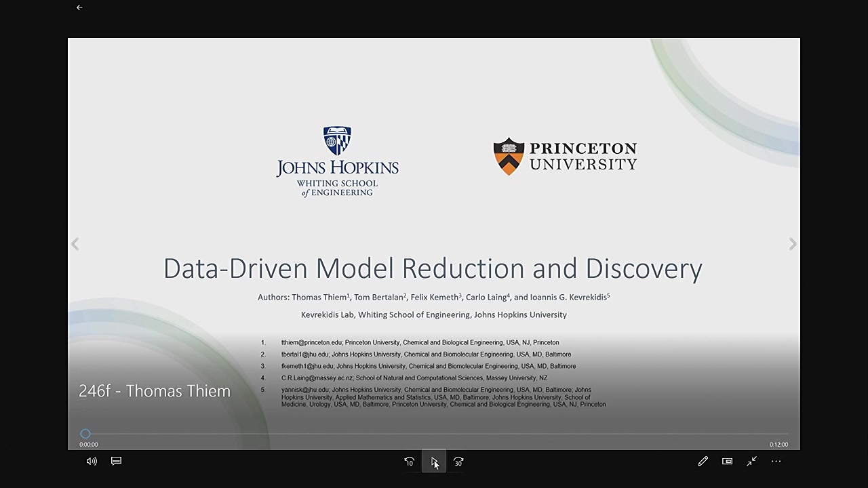
Task: Toggle the subtitles caption icon
Action: click(116, 462)
